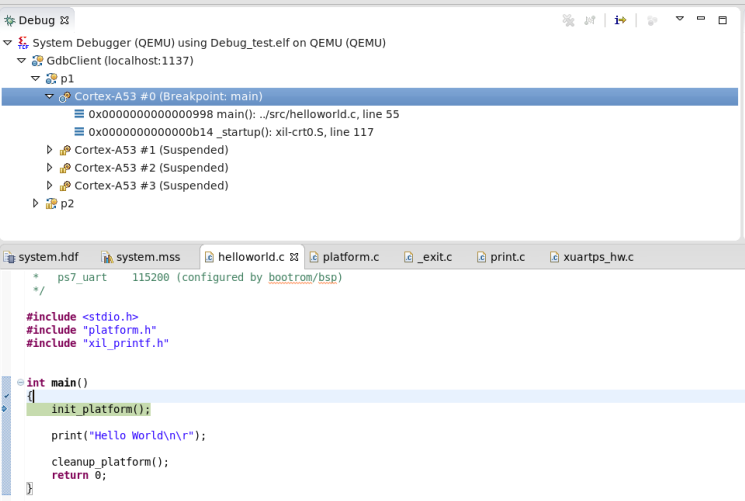
Task: Click the Remove All Terminated Launches icon
Action: coord(568,20)
